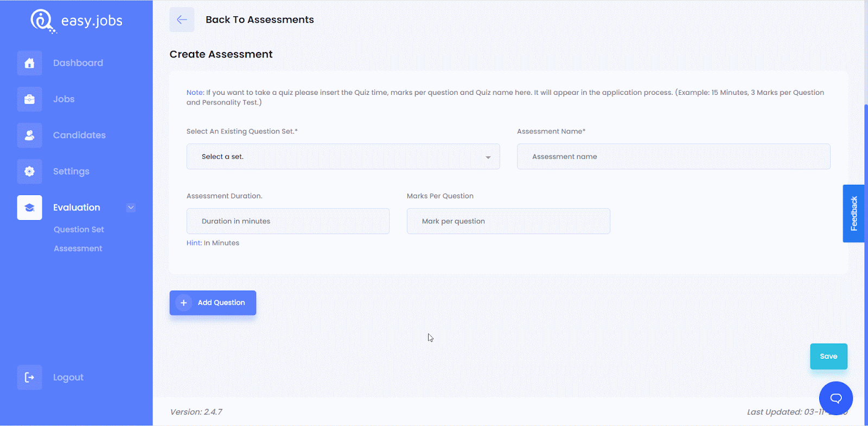Click the back arrow icon
This screenshot has height=426, width=868.
[x=182, y=20]
